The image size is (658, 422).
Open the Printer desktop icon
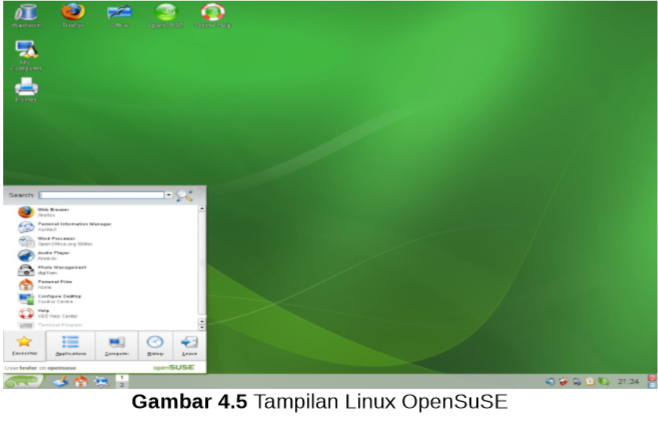(26, 90)
